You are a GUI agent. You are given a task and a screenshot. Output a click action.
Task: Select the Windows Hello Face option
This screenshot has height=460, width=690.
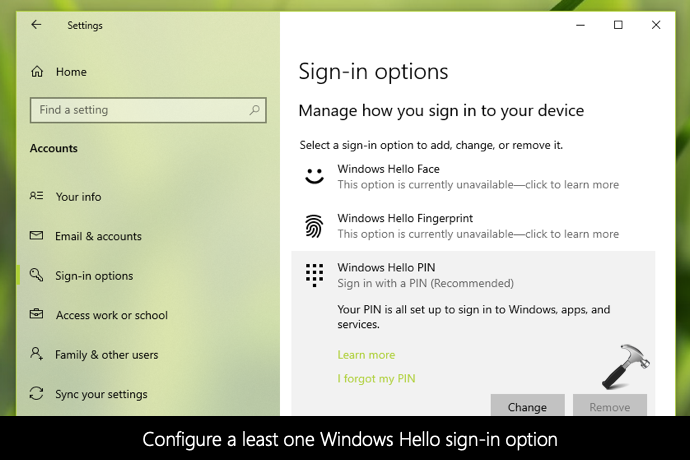473,177
